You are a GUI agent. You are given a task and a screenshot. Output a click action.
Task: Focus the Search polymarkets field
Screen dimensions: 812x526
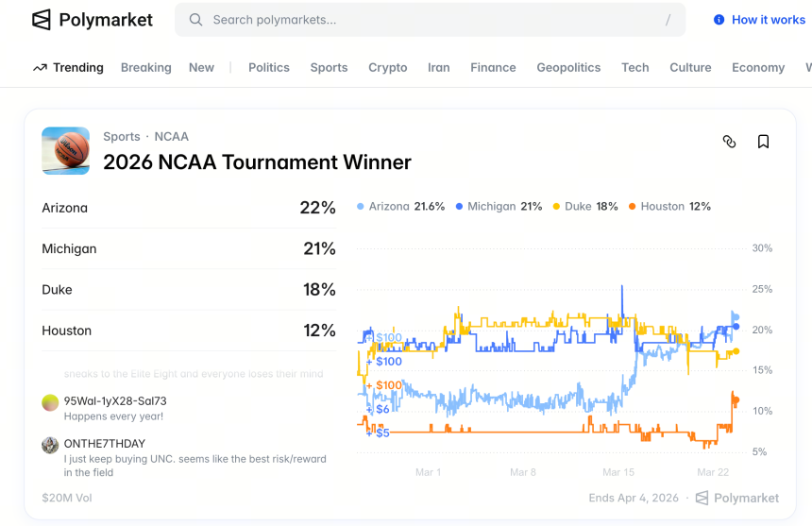click(430, 20)
